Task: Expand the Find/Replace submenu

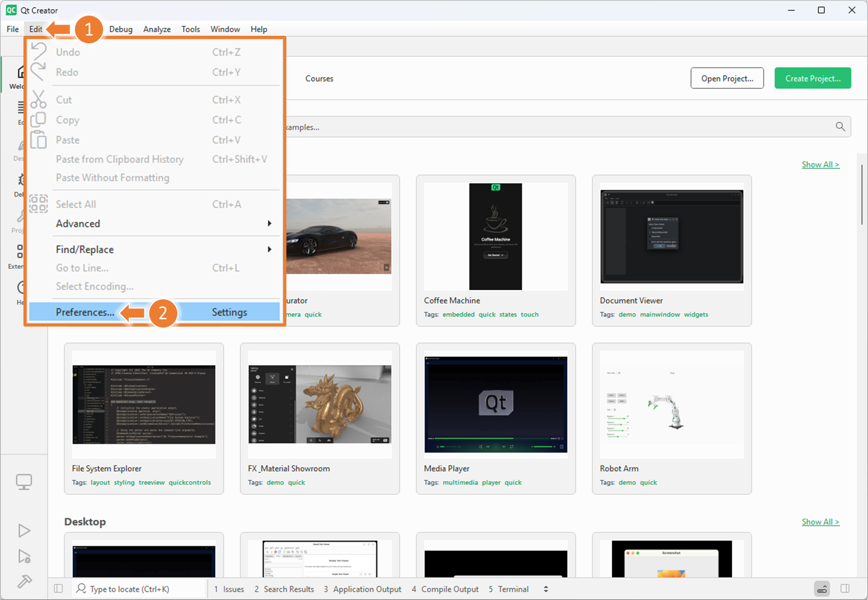Action: click(x=154, y=250)
